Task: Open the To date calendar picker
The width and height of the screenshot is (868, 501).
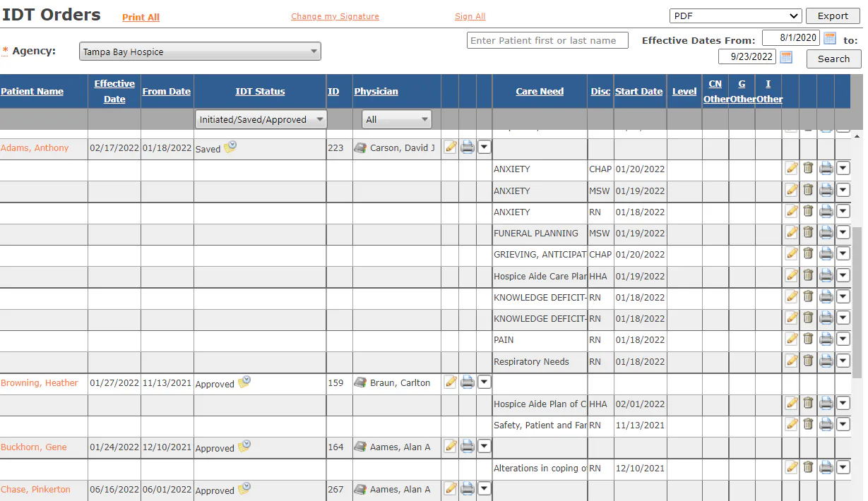Action: click(x=786, y=57)
